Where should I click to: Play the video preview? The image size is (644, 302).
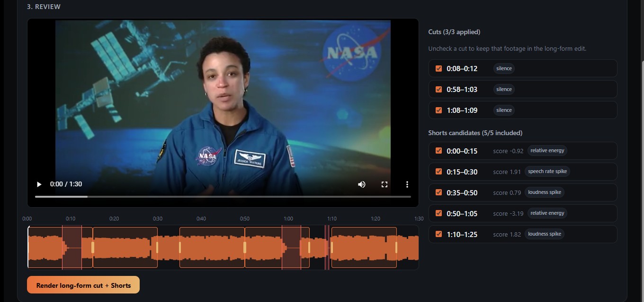pos(39,184)
